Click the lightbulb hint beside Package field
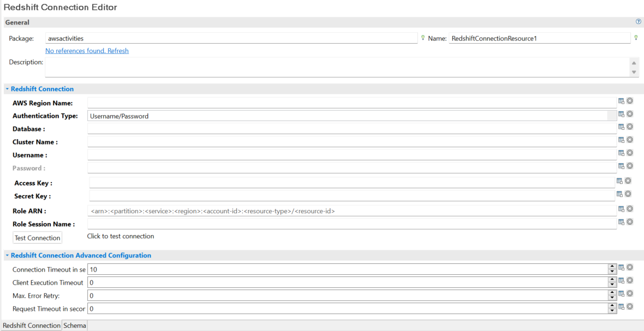The image size is (644, 331). [x=422, y=38]
